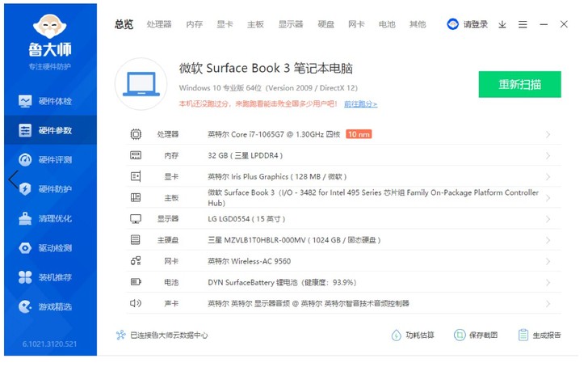
Task: Expand the 电池 row chevron
Action: pyautogui.click(x=548, y=283)
